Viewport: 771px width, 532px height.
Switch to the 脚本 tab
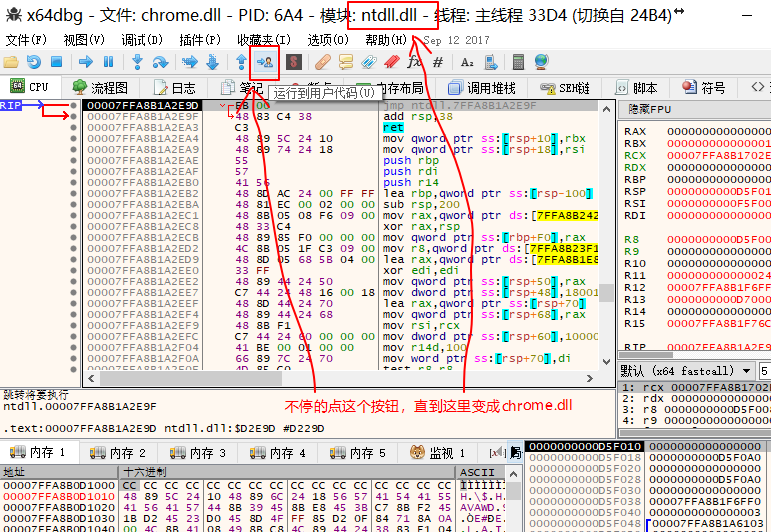637,88
